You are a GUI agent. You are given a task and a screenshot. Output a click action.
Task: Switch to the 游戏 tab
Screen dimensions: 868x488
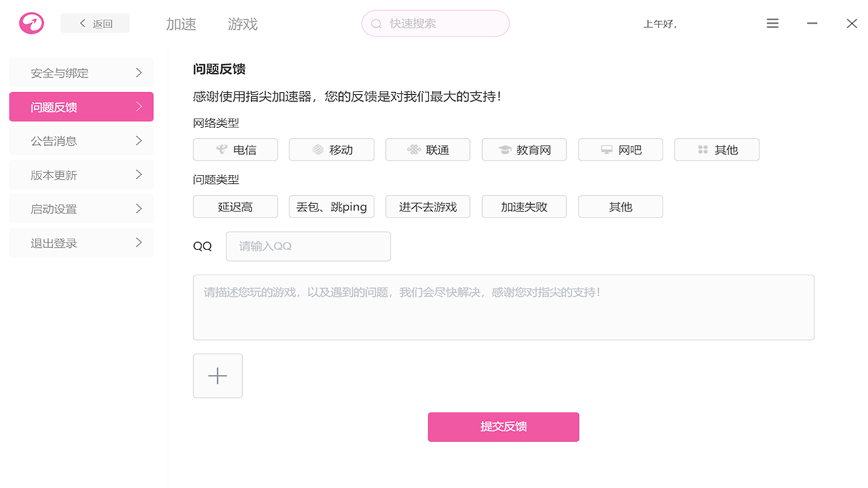click(244, 23)
